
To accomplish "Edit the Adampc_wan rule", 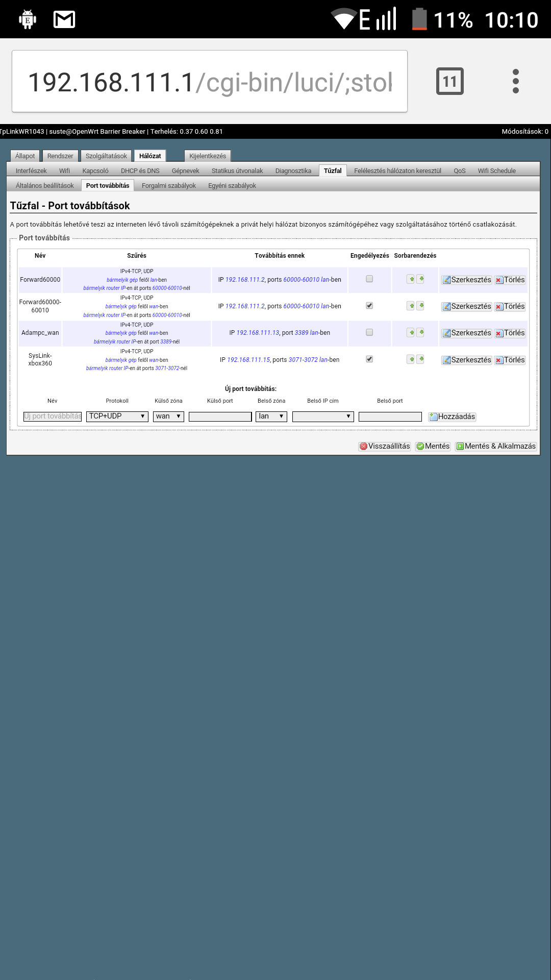I will [467, 333].
